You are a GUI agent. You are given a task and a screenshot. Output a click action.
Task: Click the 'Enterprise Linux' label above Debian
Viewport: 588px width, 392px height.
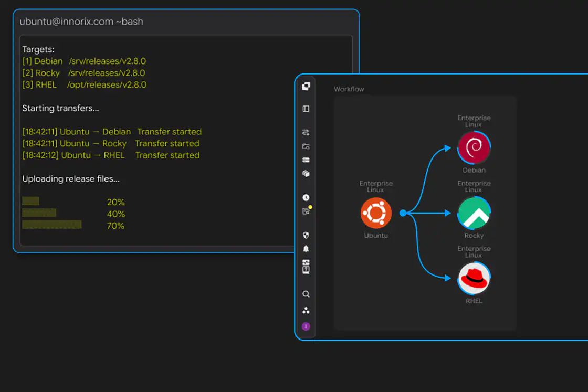pos(474,121)
